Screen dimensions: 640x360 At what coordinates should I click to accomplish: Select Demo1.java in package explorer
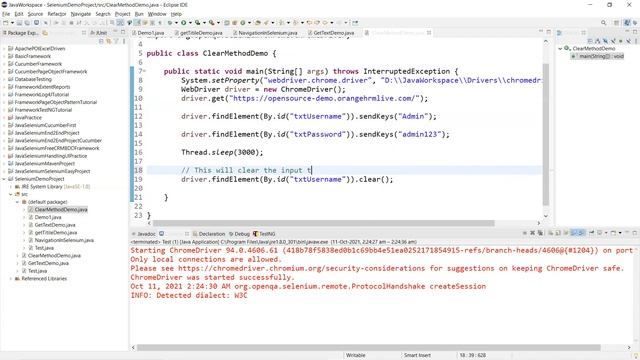tap(48, 217)
